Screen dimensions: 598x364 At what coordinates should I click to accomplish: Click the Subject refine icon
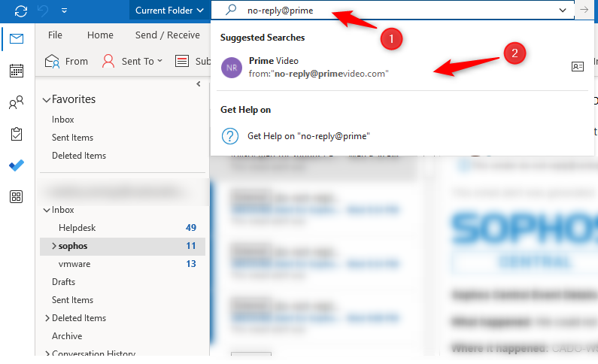(x=182, y=61)
